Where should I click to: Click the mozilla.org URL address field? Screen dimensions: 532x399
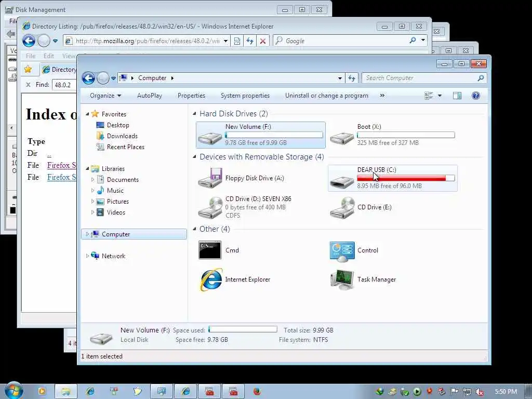pyautogui.click(x=147, y=41)
